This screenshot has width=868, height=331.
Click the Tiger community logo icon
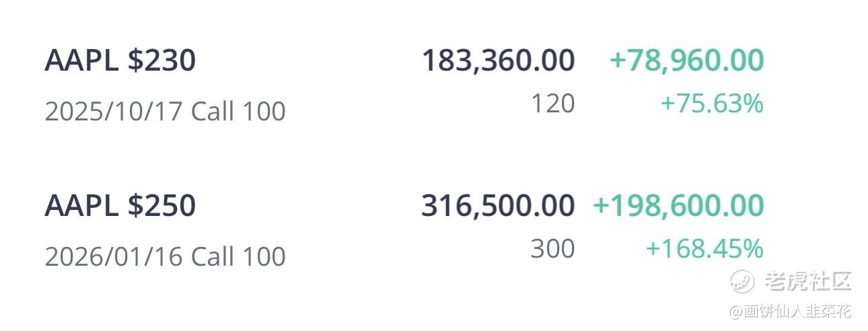pyautogui.click(x=743, y=281)
